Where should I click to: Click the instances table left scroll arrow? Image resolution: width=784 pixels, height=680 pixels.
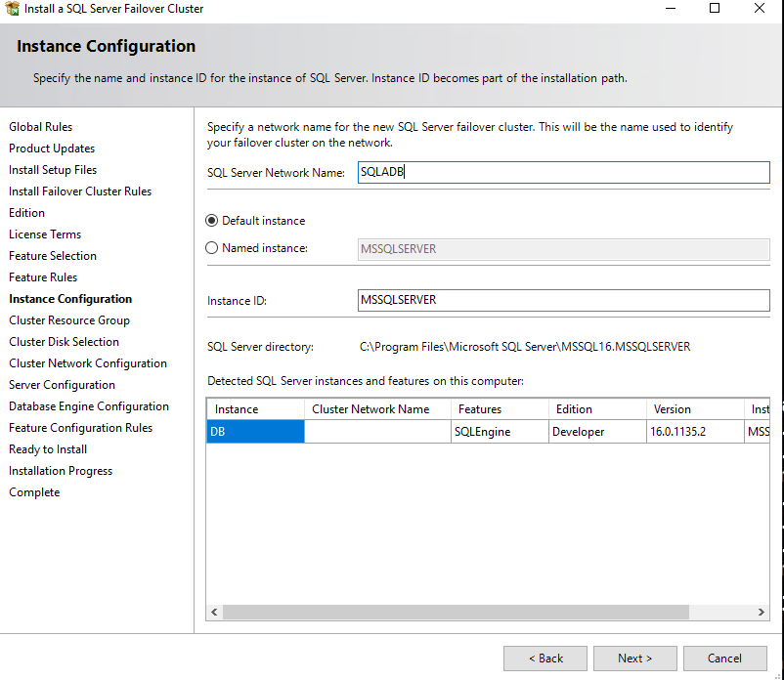214,612
